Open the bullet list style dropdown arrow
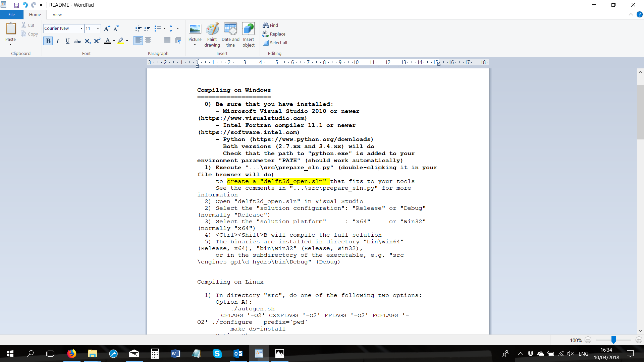This screenshot has width=644, height=362. (x=164, y=28)
